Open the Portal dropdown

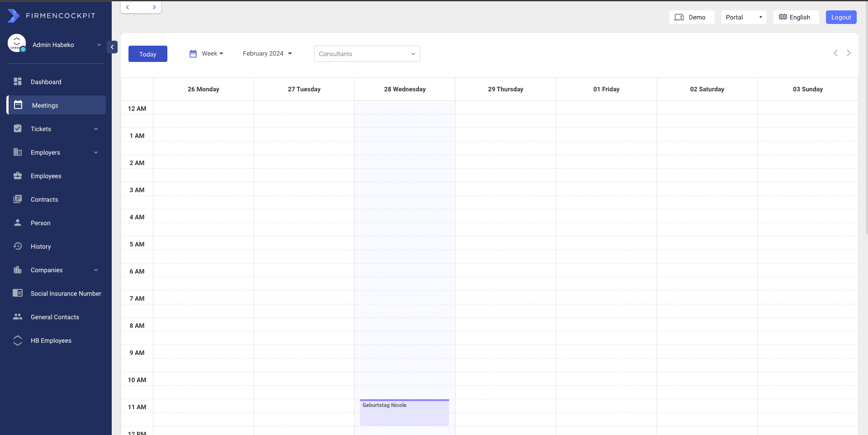coord(744,17)
